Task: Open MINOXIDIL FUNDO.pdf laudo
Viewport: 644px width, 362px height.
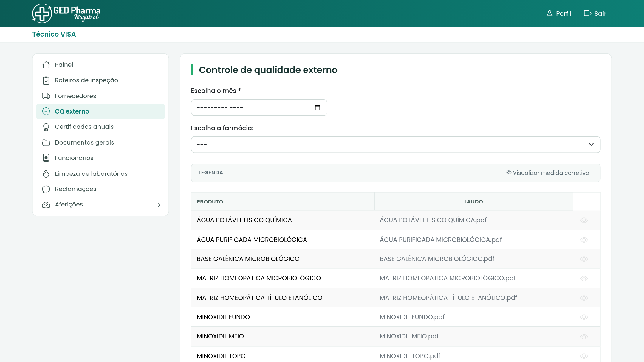Action: pyautogui.click(x=412, y=317)
